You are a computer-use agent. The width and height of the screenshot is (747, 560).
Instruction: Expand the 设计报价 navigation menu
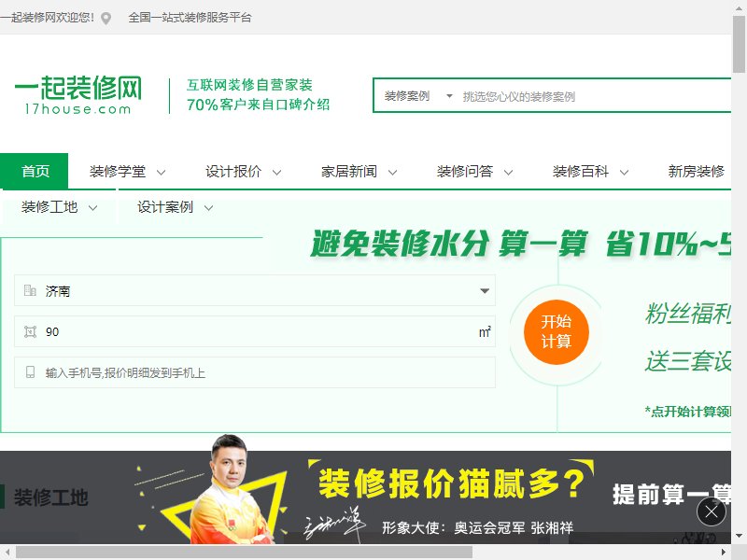(243, 172)
